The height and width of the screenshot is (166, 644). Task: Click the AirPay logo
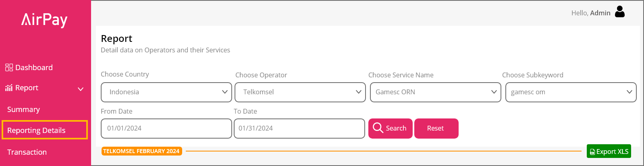coord(44,20)
